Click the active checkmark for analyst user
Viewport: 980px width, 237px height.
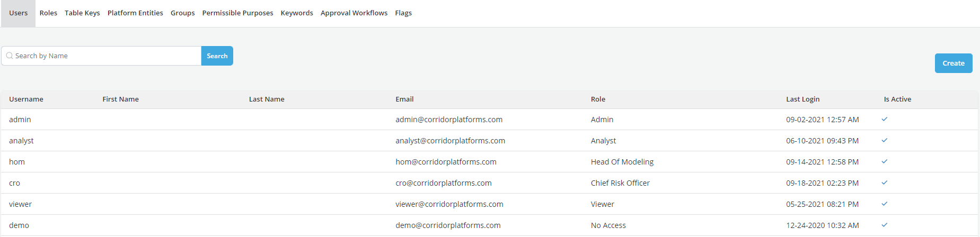click(884, 140)
